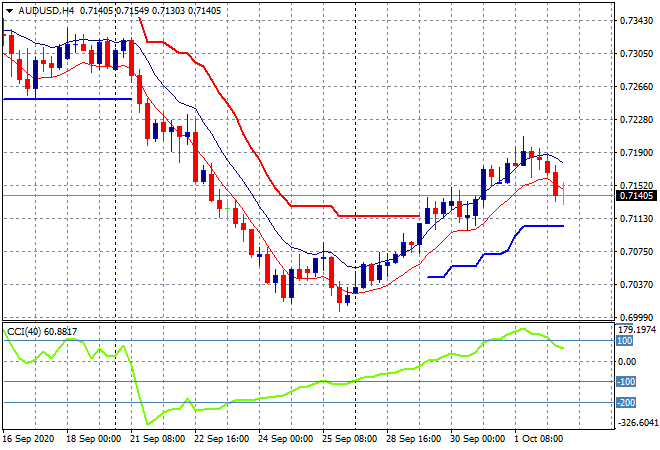Click the 179.1974 CCI scale value
The height and width of the screenshot is (450, 660).
point(636,329)
